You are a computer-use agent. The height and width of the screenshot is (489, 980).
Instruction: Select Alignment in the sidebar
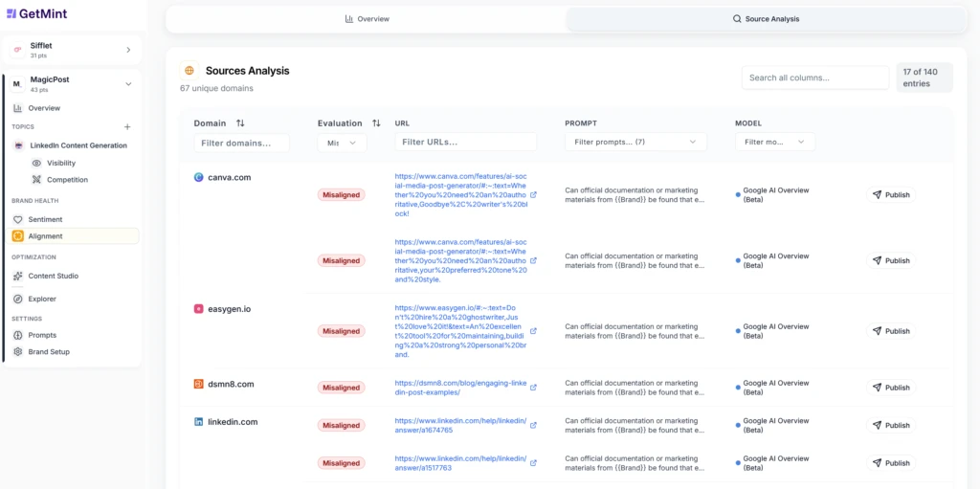[x=75, y=236]
